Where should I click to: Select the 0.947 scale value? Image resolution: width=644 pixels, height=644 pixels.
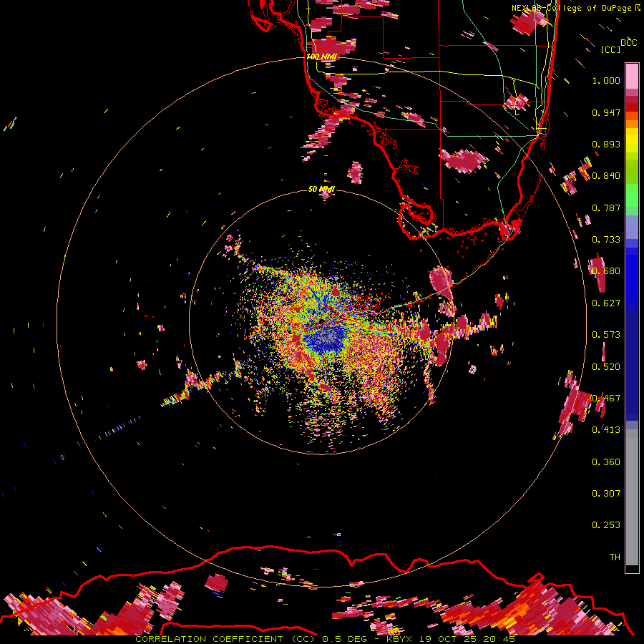click(x=606, y=112)
